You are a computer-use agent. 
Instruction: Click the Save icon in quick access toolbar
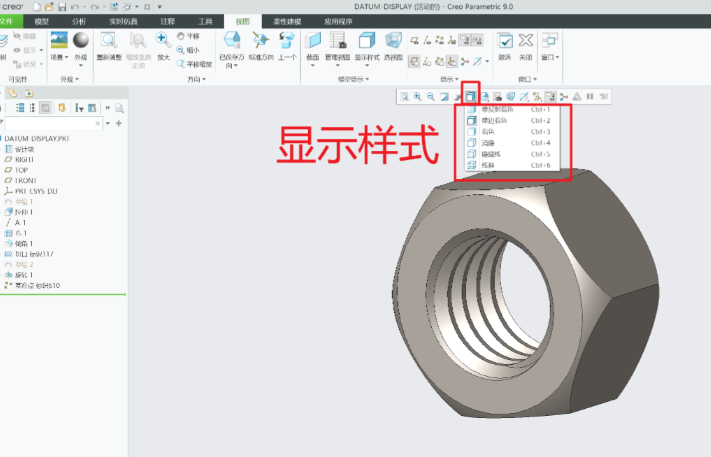click(x=62, y=7)
